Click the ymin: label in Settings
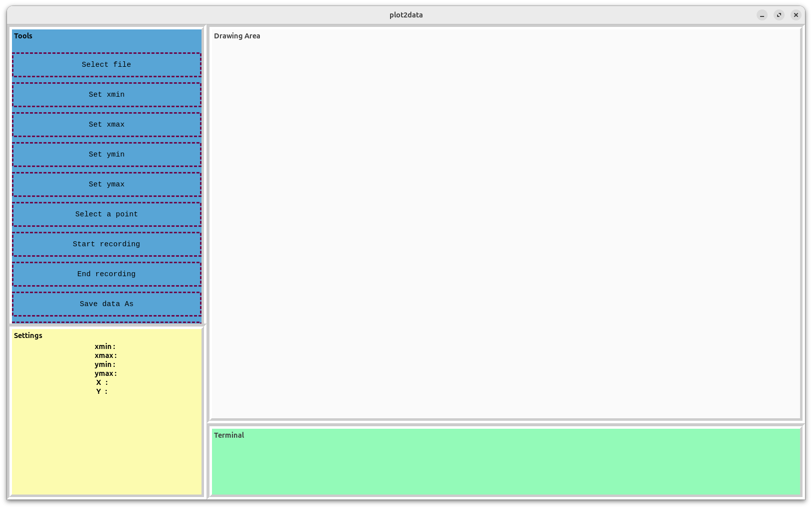 (x=105, y=364)
